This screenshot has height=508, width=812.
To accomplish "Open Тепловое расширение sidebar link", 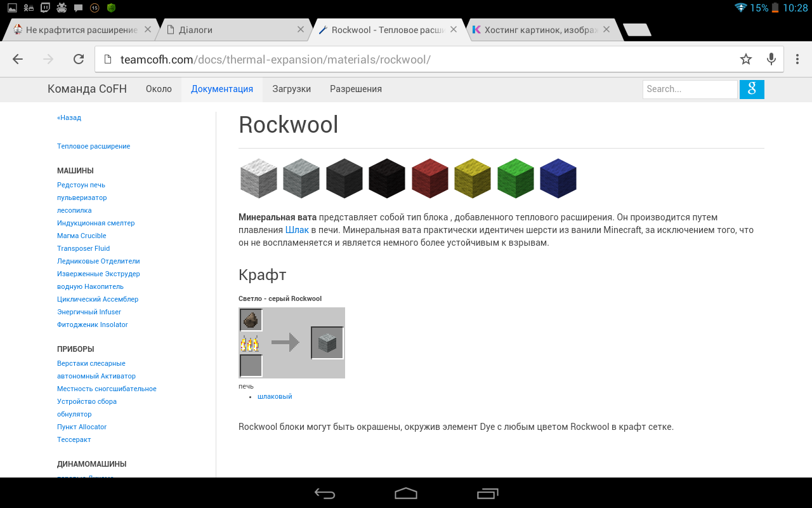I will pyautogui.click(x=93, y=146).
